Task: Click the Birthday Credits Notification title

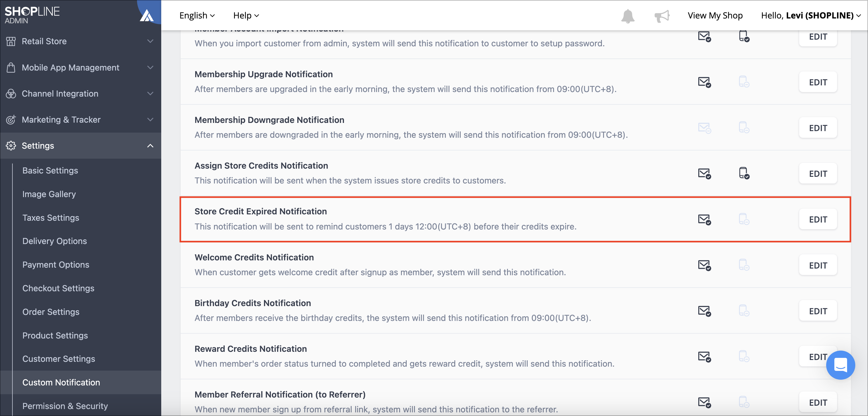Action: 253,303
